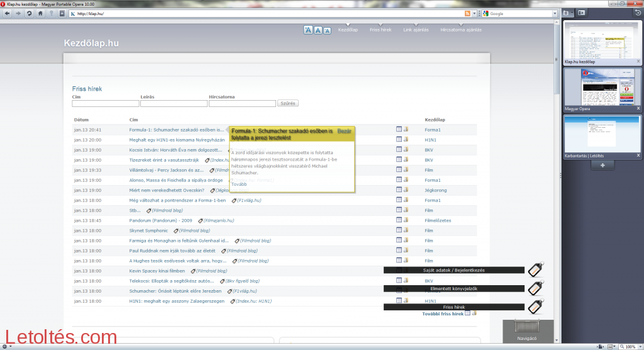Open the Kezdőlap menu item
Screen dimensions: 644x350
coord(348,30)
